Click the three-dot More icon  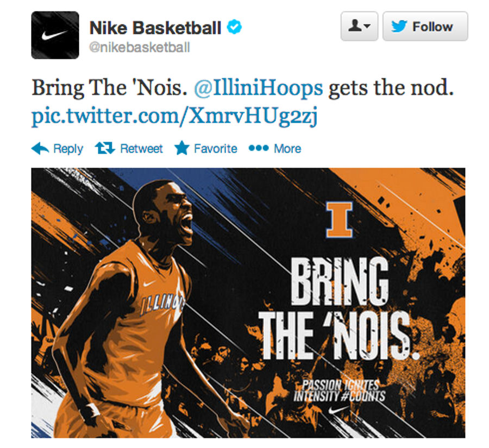pos(259,148)
